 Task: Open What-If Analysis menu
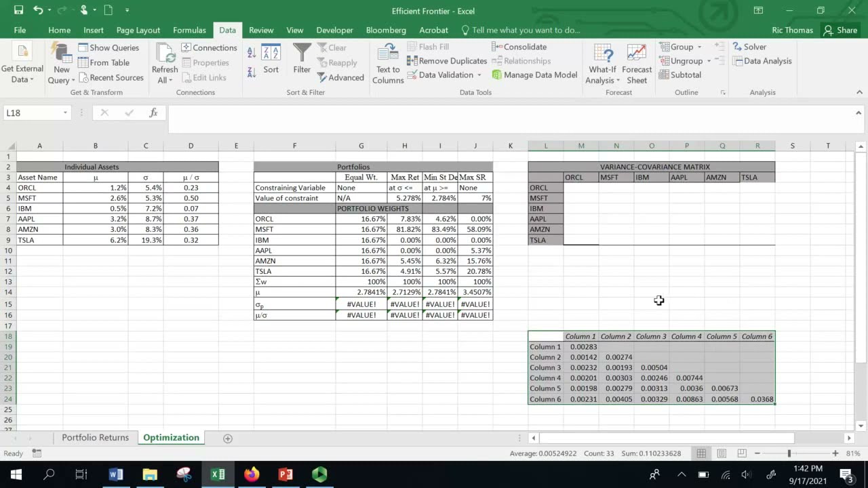pyautogui.click(x=602, y=65)
